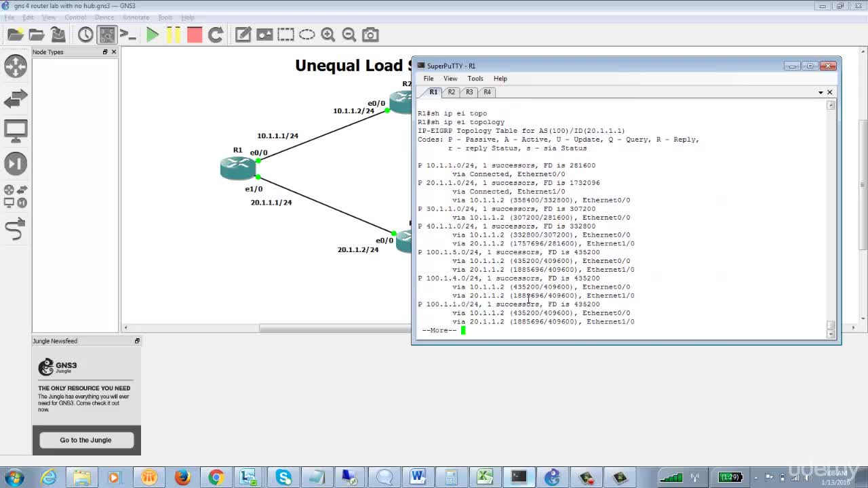Click the red stop all devices button

(195, 35)
